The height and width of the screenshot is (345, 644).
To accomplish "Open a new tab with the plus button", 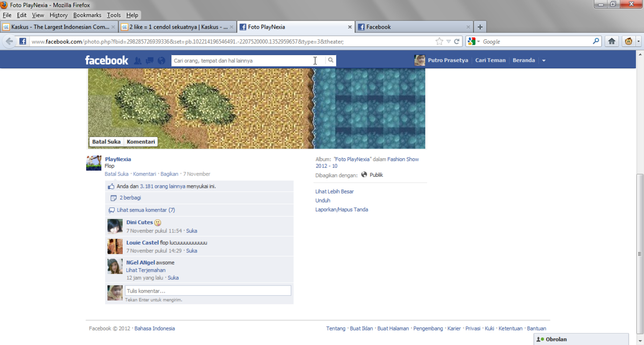I will 480,27.
